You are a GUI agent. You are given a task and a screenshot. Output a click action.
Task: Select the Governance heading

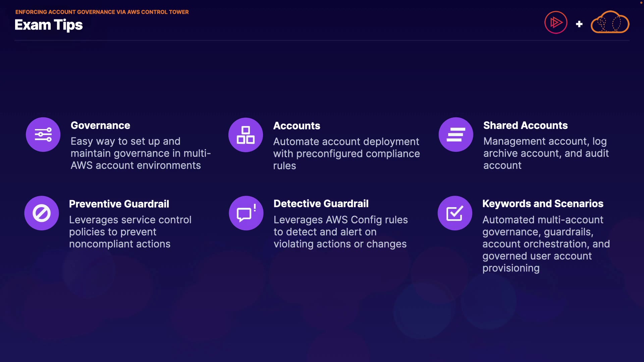pyautogui.click(x=100, y=125)
